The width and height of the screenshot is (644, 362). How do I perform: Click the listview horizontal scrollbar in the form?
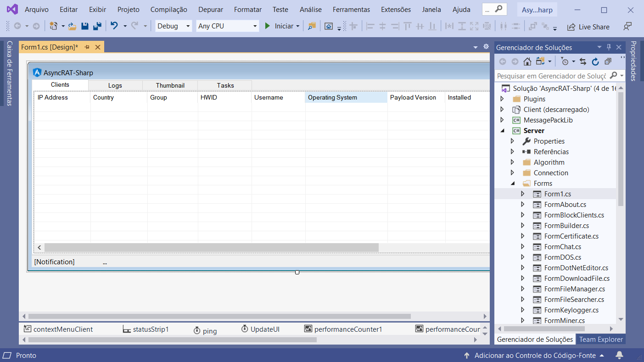pyautogui.click(x=212, y=247)
